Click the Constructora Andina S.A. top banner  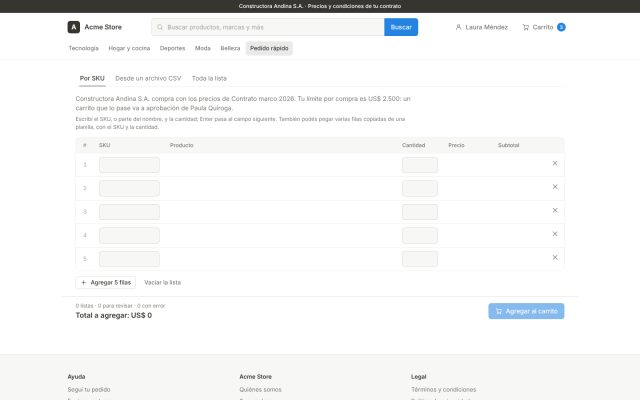[x=320, y=6]
